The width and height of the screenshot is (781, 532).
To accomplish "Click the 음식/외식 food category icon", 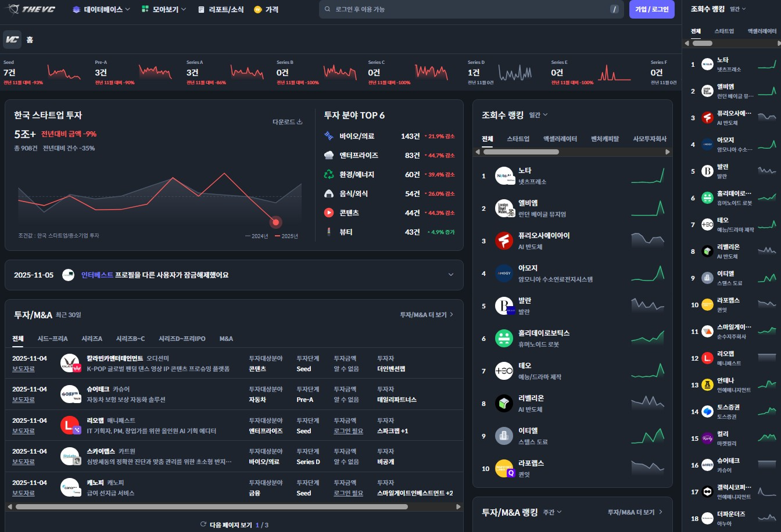I will [x=329, y=194].
